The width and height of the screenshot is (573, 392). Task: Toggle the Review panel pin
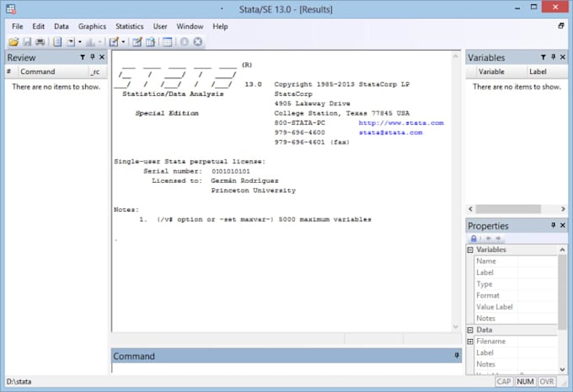pyautogui.click(x=93, y=57)
